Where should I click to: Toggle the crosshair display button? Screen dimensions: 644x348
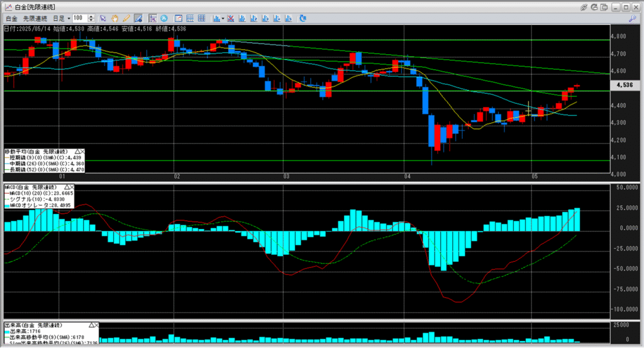(x=153, y=19)
